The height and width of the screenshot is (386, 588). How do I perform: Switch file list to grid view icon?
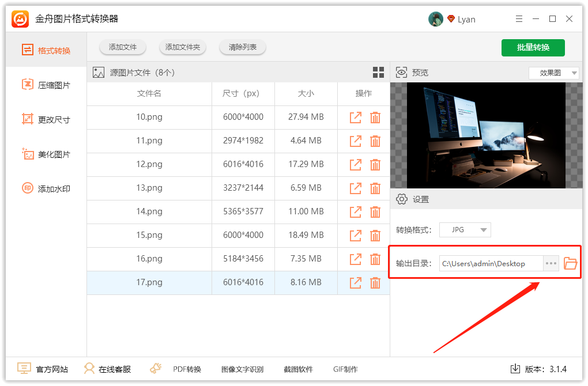[378, 73]
